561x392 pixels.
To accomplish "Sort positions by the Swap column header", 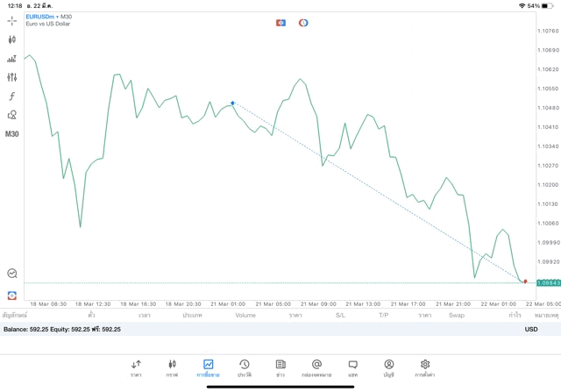I will 457,315.
